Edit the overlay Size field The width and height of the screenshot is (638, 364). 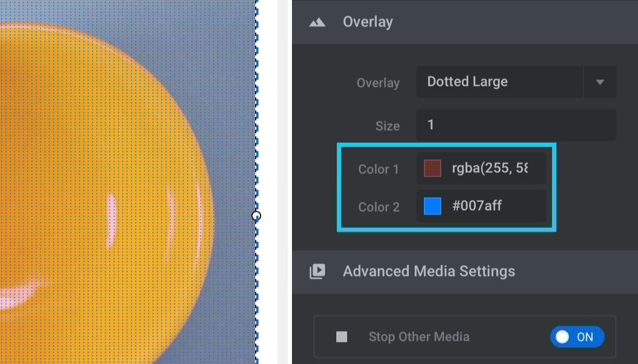[x=516, y=125]
